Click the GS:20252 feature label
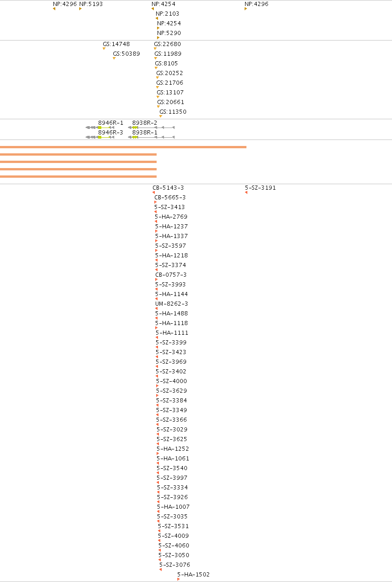Screen dimensions: 392x582 pyautogui.click(x=170, y=73)
